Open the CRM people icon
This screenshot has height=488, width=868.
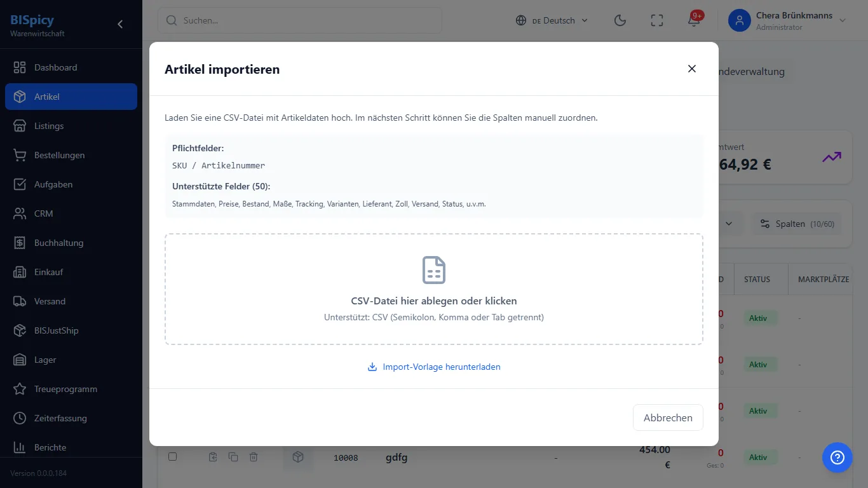pos(20,213)
